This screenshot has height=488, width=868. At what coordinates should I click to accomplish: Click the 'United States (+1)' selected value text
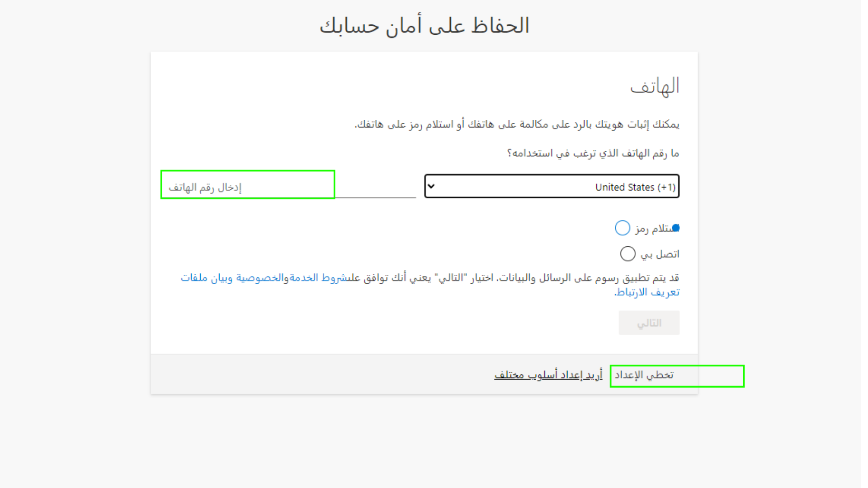pos(635,187)
